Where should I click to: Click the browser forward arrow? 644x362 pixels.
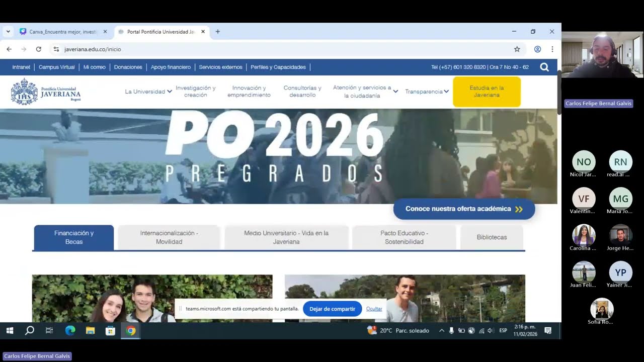24,49
